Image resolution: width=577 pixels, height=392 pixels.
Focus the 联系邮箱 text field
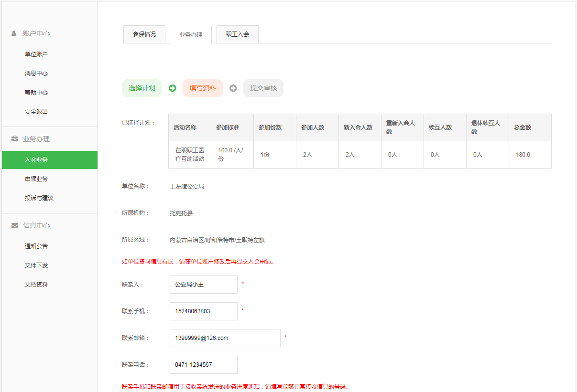(x=225, y=338)
